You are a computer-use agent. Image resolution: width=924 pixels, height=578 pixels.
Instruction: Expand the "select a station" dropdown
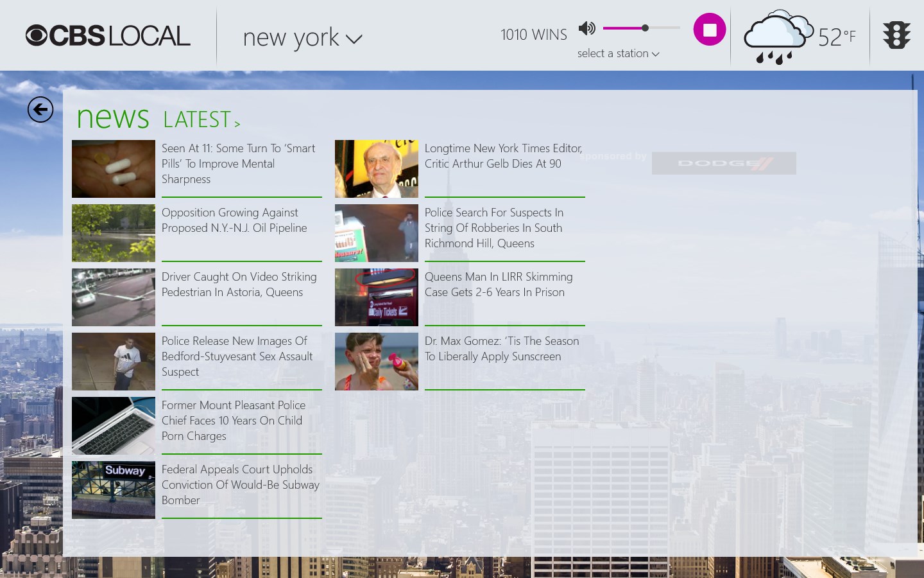618,53
